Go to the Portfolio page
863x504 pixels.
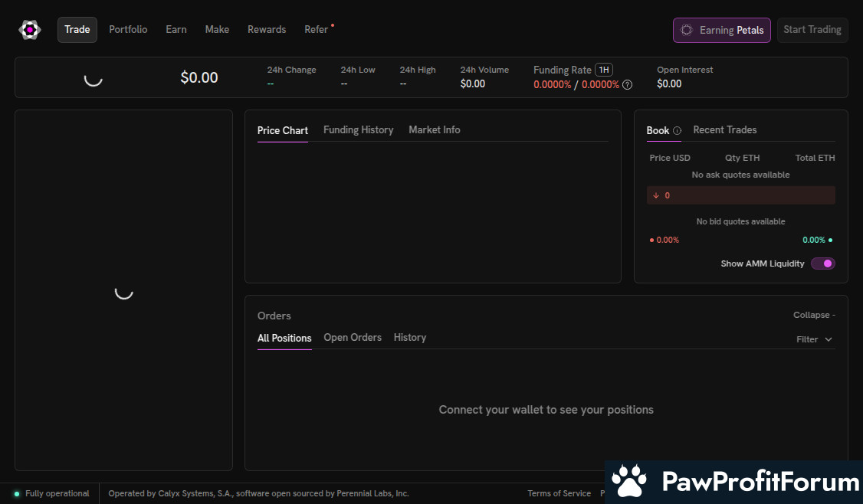(128, 30)
